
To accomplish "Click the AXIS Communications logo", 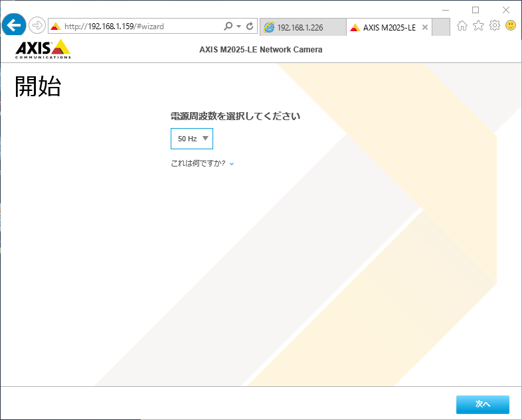I will [x=43, y=49].
